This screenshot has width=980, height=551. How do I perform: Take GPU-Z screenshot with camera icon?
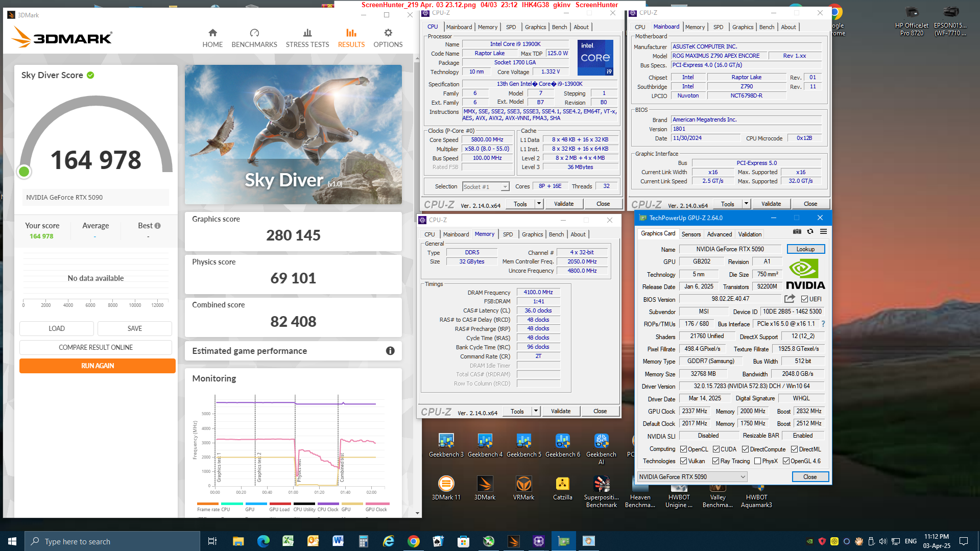coord(797,232)
